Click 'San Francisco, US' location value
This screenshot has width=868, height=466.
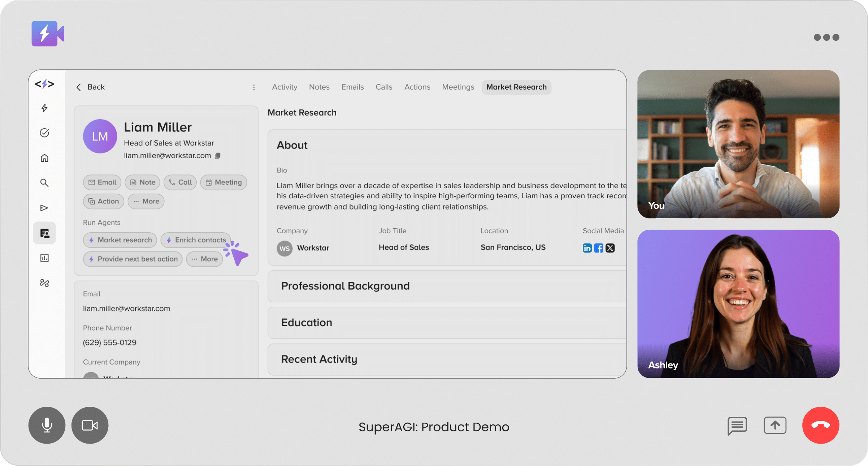pos(513,247)
